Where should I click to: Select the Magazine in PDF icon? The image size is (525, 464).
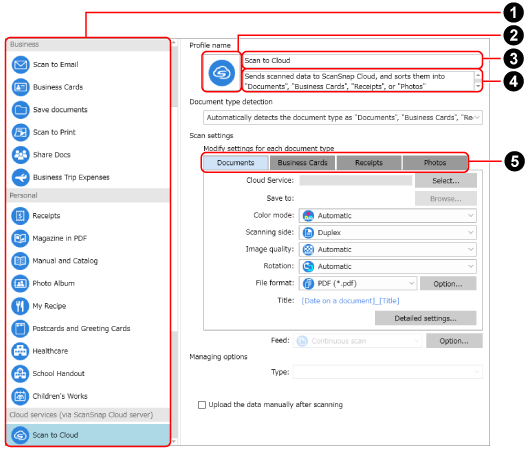(x=20, y=238)
